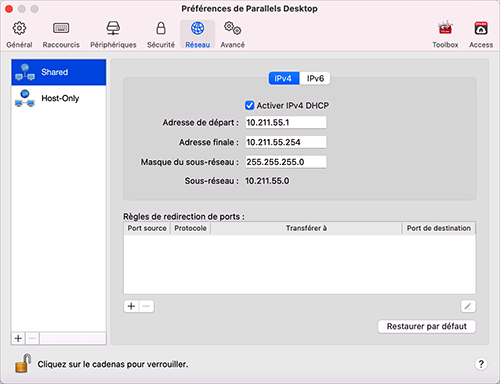Switch to the IPv4 tab
The width and height of the screenshot is (500, 384).
[x=284, y=78]
